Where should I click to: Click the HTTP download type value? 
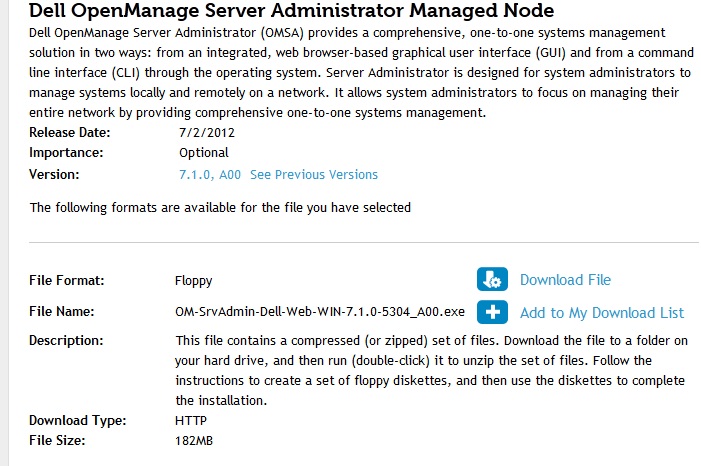click(190, 421)
